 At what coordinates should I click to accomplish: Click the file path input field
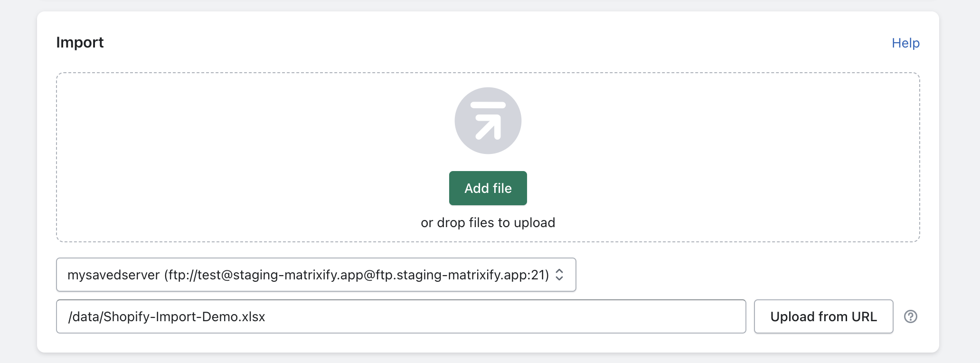pos(401,316)
